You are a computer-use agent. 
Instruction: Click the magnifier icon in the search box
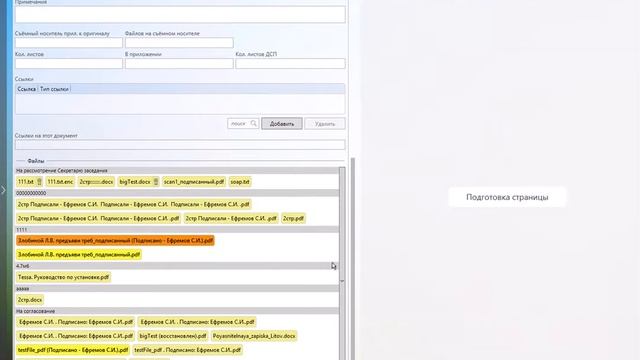pos(253,123)
